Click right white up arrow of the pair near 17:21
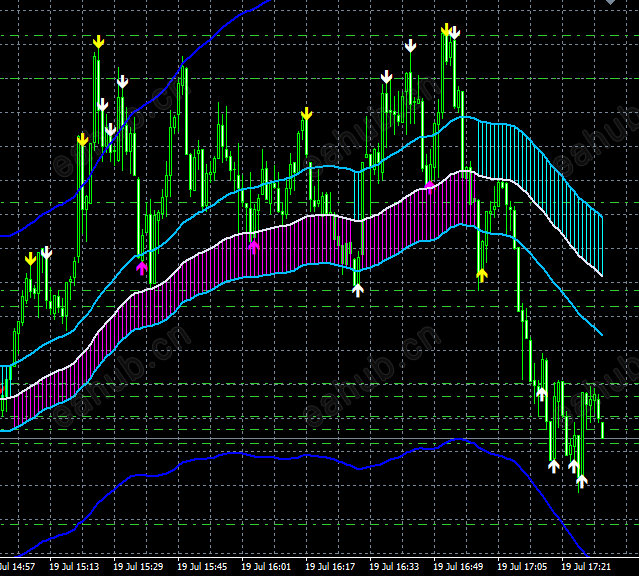This screenshot has height=576, width=639. point(573,466)
